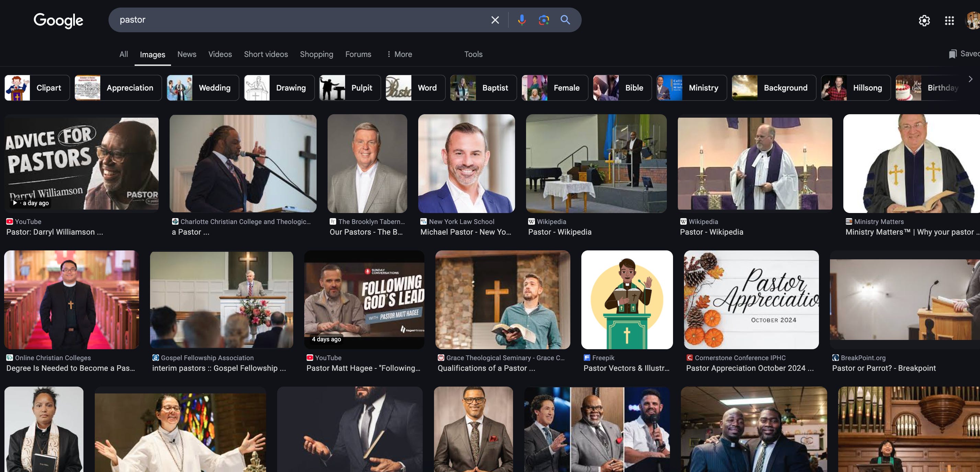Open the Google apps grid

[x=949, y=21]
